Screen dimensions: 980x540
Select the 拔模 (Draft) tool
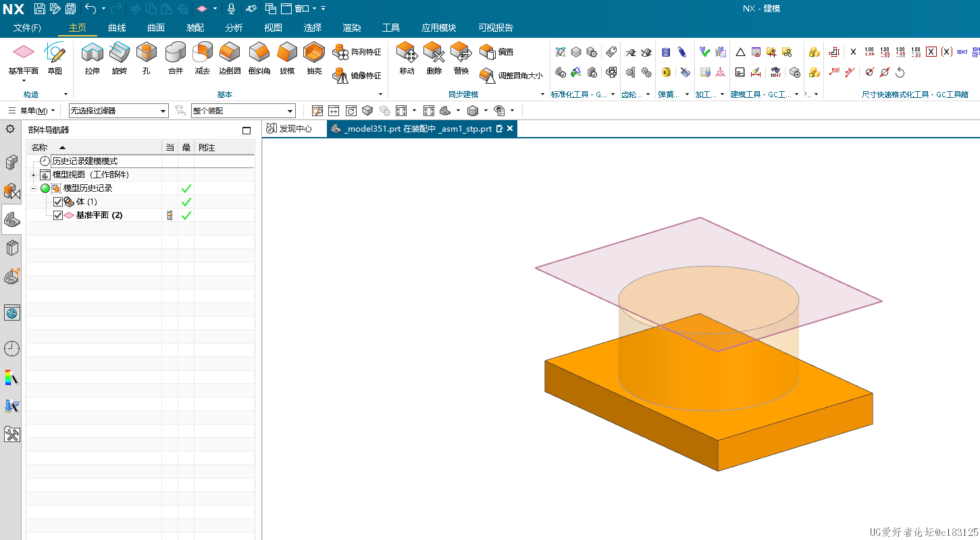point(288,58)
